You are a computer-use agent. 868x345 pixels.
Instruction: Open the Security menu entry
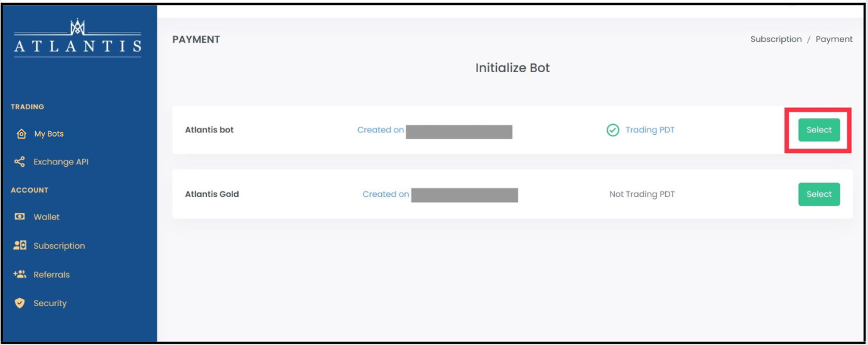pyautogui.click(x=50, y=304)
